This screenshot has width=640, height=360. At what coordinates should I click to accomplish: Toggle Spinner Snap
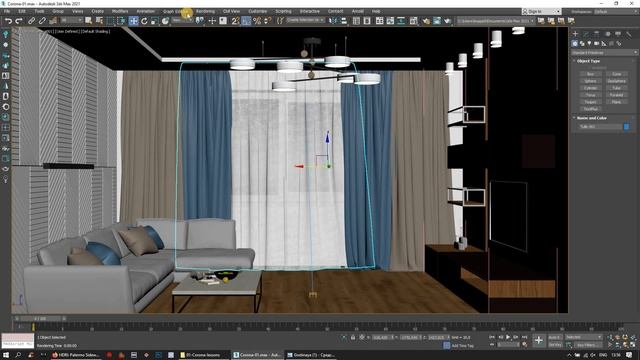coord(268,21)
